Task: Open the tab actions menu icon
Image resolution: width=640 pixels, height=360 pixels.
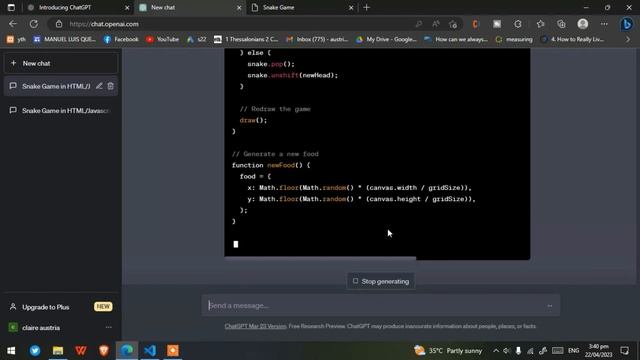Action: point(11,7)
